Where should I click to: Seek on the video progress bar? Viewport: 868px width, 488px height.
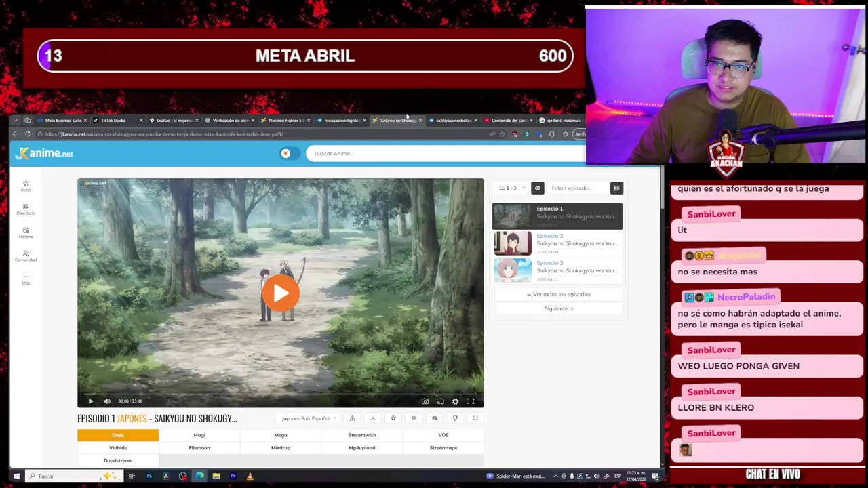281,393
